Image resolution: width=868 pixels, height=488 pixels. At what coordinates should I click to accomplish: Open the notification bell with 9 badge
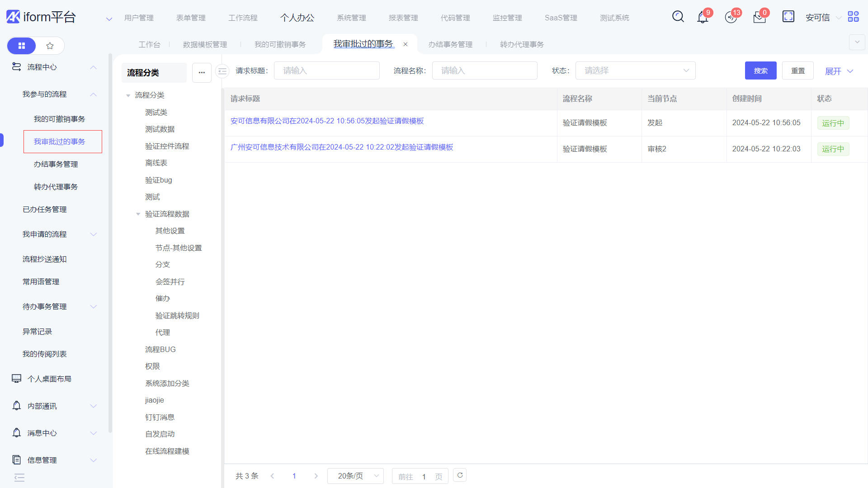coord(703,18)
